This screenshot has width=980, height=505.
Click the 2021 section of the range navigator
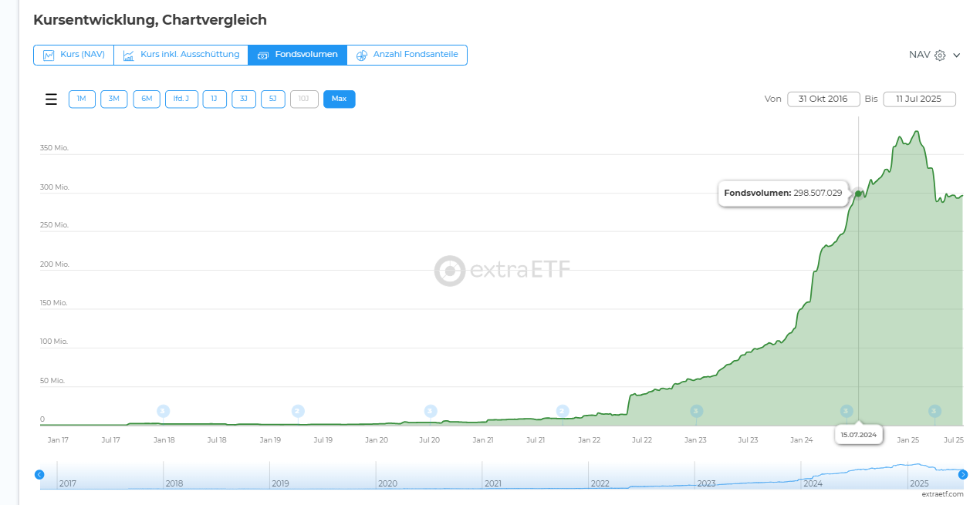point(535,476)
